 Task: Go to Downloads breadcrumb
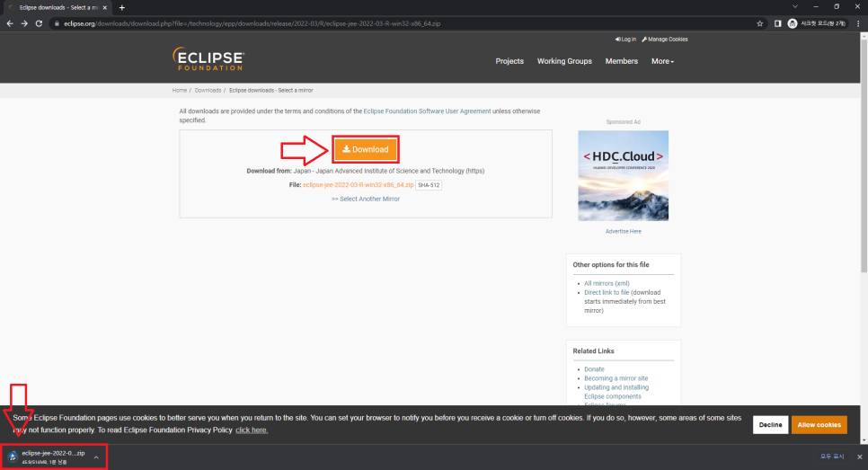[208, 90]
